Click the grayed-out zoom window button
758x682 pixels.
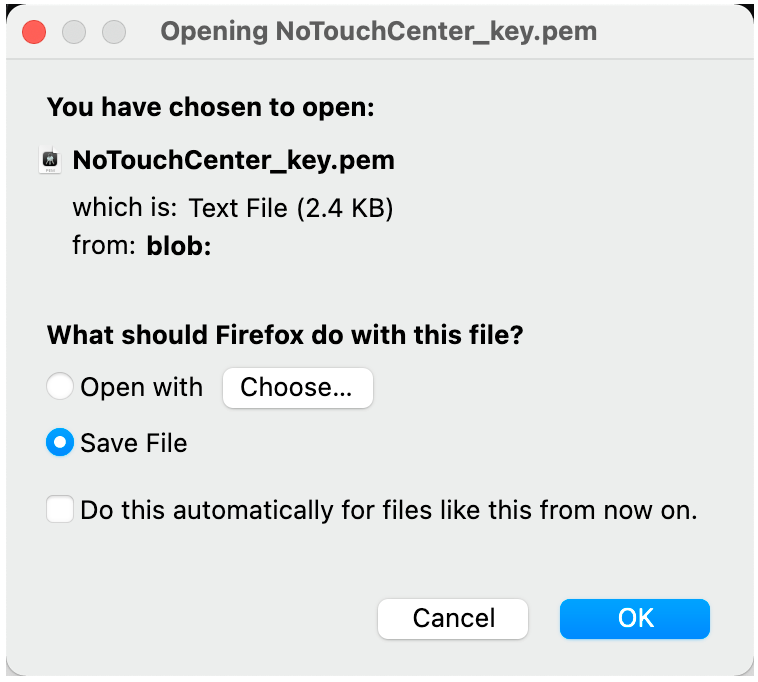(114, 32)
